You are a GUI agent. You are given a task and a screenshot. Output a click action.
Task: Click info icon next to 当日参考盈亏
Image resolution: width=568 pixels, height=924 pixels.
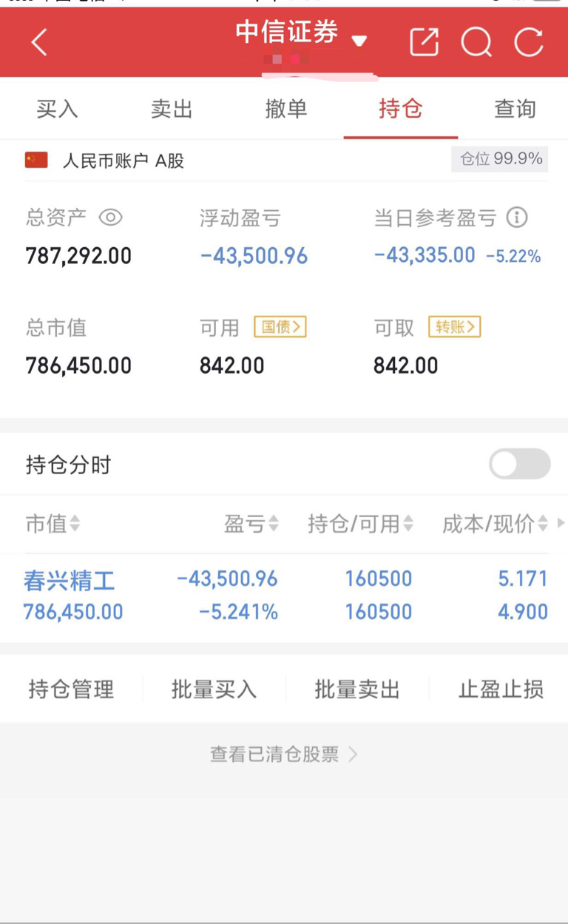coord(517,217)
